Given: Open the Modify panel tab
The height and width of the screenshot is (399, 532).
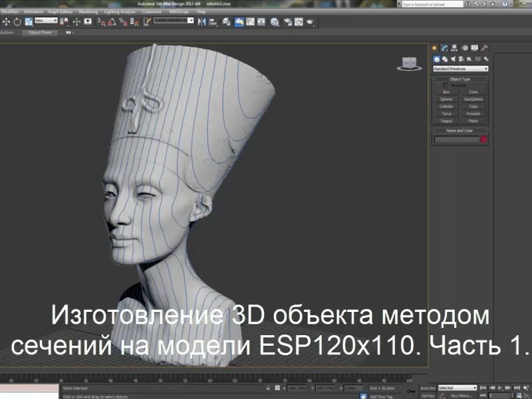Looking at the screenshot, I should (445, 48).
